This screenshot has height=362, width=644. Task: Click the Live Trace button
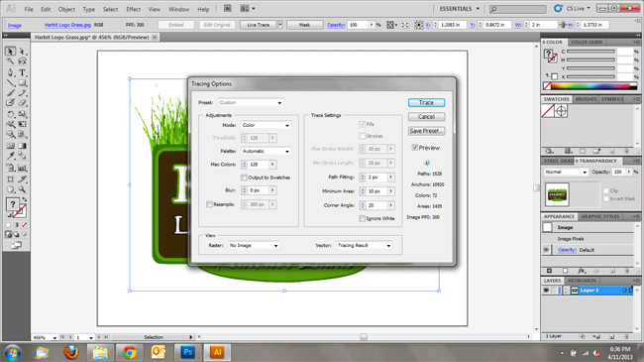click(x=259, y=25)
